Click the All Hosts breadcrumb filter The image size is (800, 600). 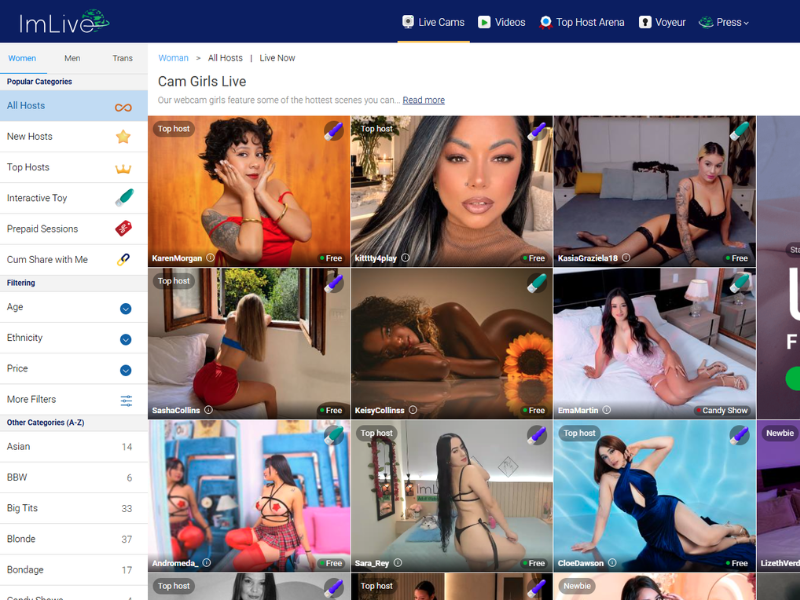(x=225, y=58)
